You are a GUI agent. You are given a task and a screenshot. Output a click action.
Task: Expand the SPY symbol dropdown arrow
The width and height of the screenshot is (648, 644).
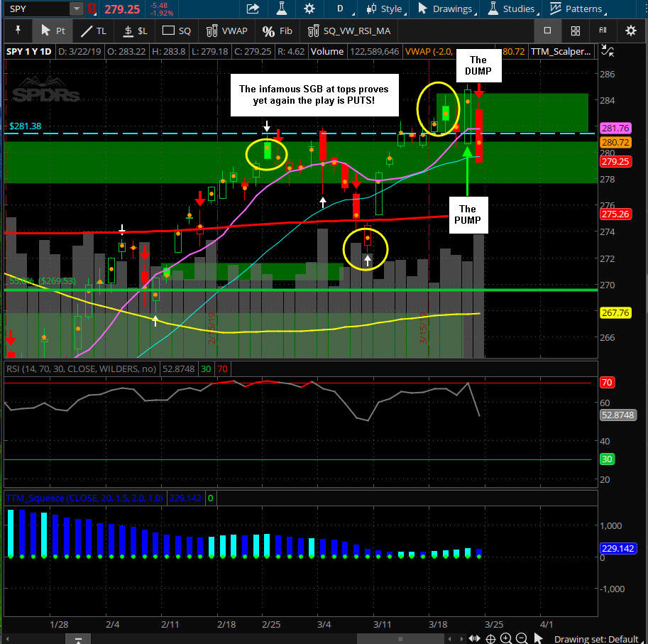pos(76,9)
